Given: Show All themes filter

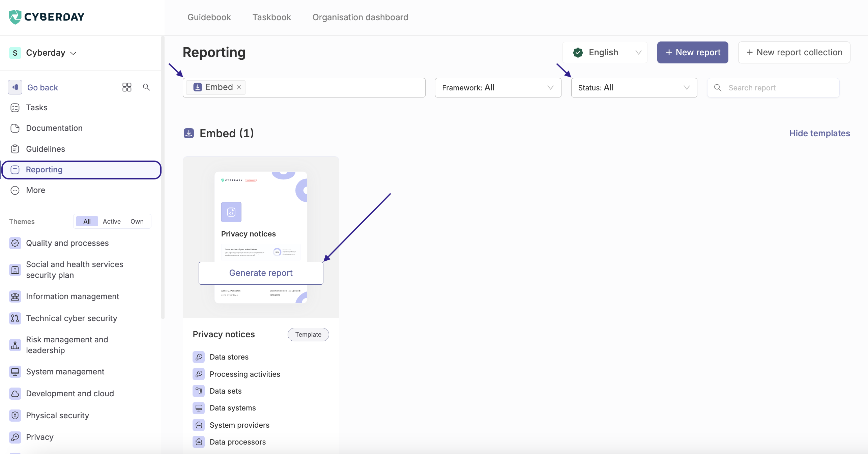Looking at the screenshot, I should pyautogui.click(x=87, y=221).
